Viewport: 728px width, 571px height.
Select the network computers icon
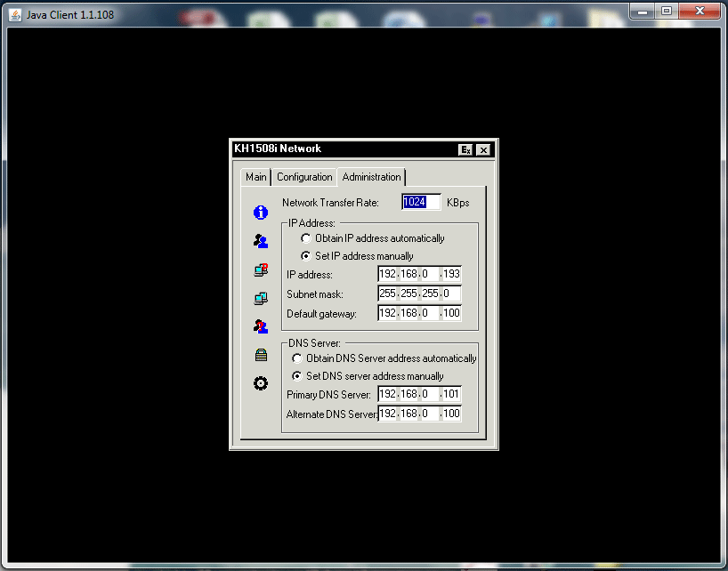tap(260, 298)
